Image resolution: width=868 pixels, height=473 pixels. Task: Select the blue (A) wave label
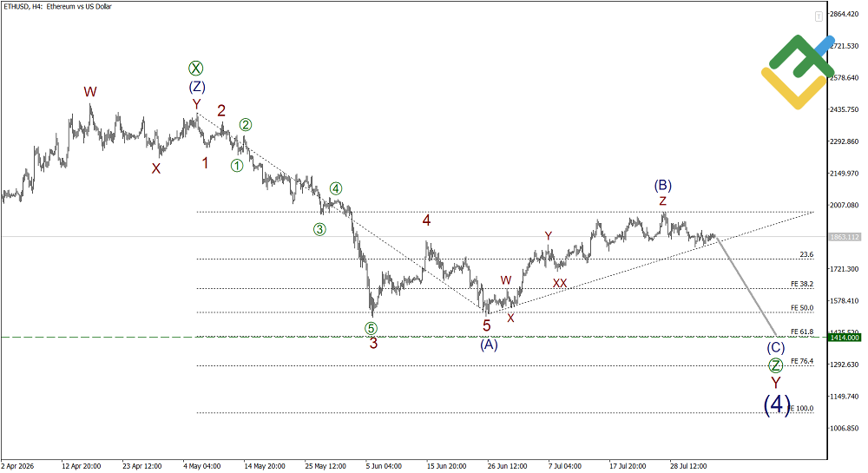[489, 345]
